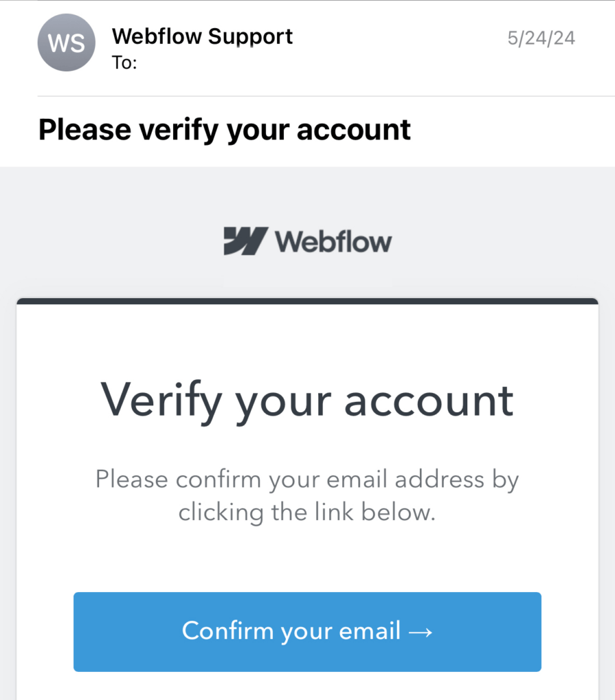Open the Webflow Support sender details
Viewport: 615px width, 700px height.
(202, 36)
